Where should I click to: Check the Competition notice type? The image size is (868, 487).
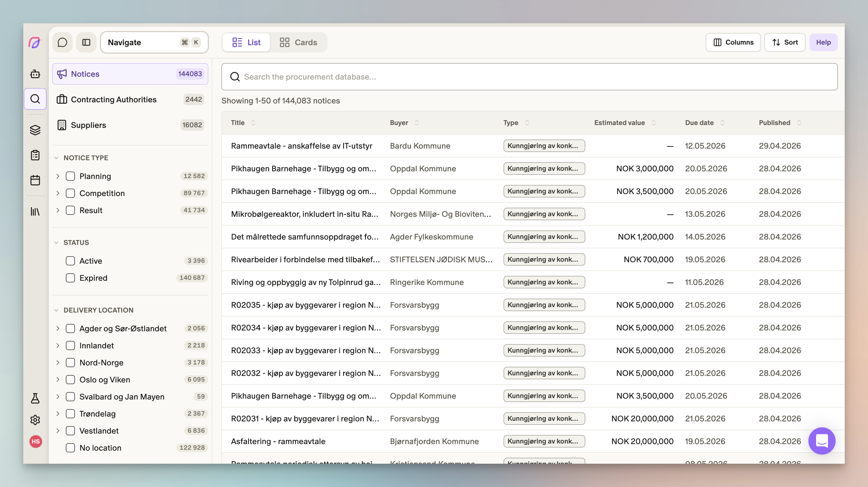pos(70,193)
